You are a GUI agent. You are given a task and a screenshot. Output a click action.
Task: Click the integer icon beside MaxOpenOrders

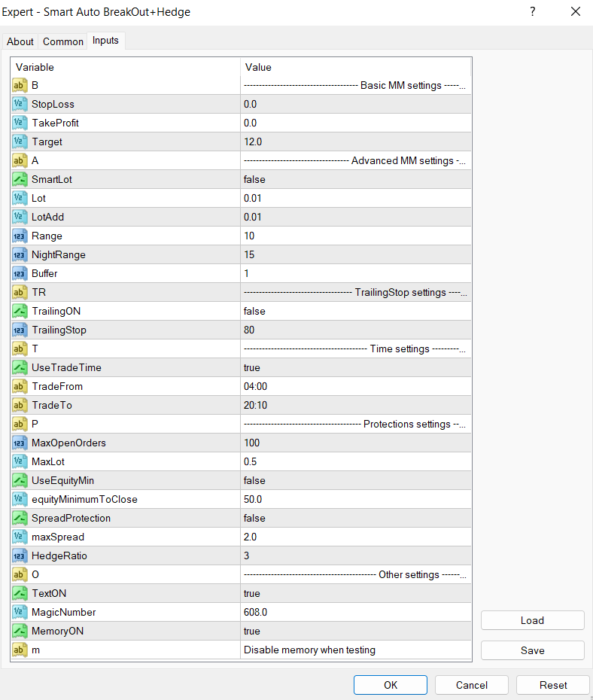(20, 443)
